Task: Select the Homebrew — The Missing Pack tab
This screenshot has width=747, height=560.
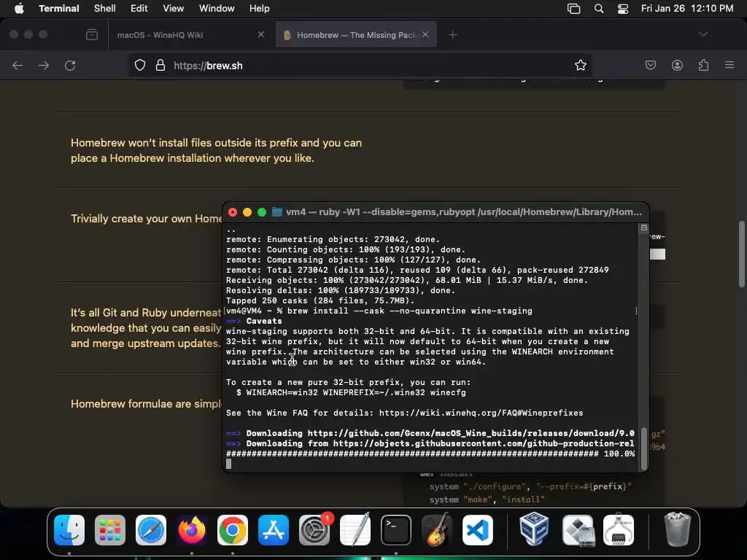Action: tap(356, 35)
